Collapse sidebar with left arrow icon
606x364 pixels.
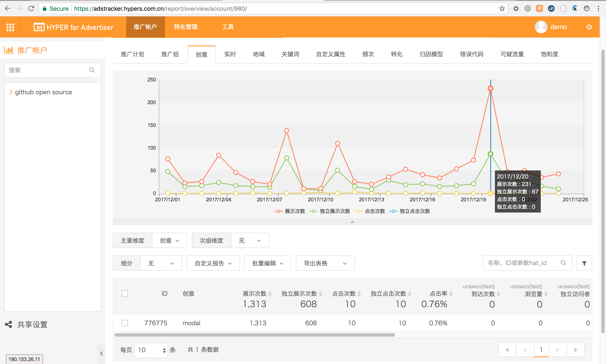tap(101, 353)
